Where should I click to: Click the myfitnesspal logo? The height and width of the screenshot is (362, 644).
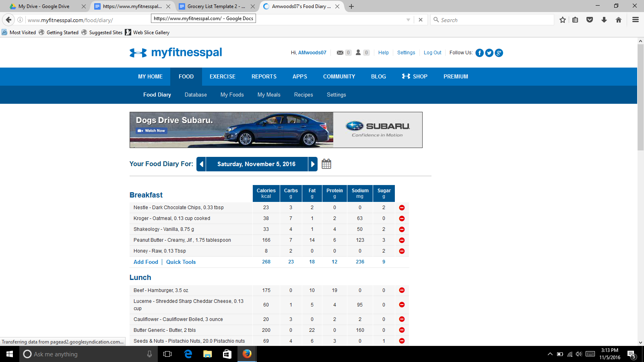click(x=176, y=53)
